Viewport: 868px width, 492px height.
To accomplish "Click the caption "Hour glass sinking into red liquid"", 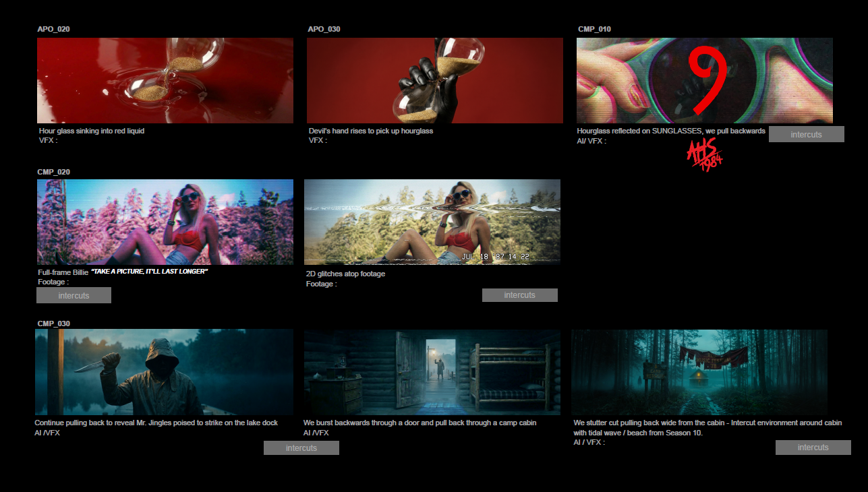I will click(x=92, y=131).
